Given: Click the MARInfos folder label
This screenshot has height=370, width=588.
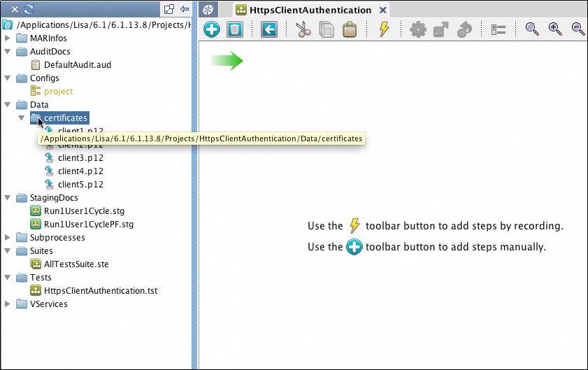Looking at the screenshot, I should point(48,38).
